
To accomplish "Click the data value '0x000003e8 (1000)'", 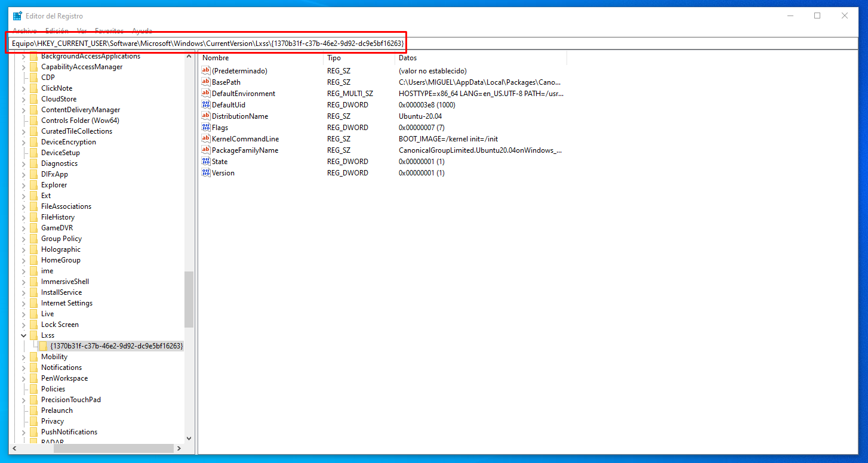I will 427,105.
